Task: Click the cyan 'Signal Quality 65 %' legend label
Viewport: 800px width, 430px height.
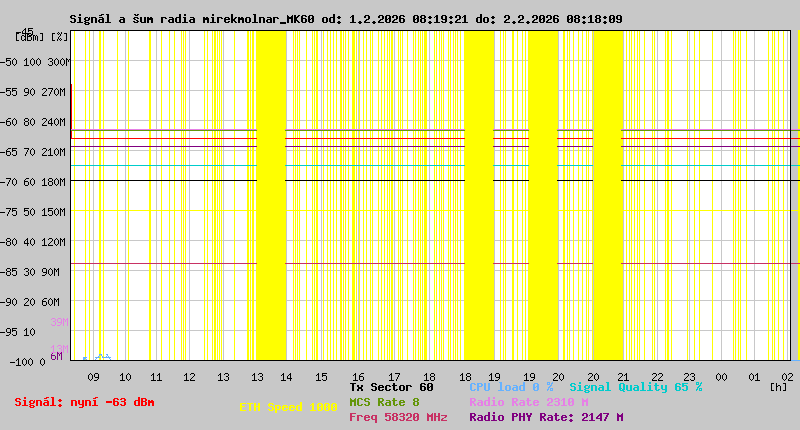Action: tap(636, 387)
